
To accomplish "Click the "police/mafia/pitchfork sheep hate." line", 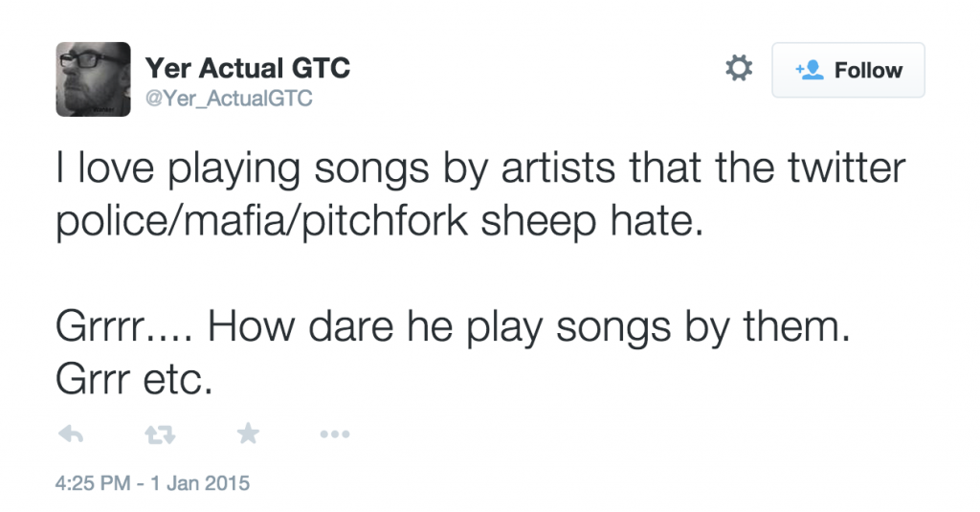I will (378, 223).
